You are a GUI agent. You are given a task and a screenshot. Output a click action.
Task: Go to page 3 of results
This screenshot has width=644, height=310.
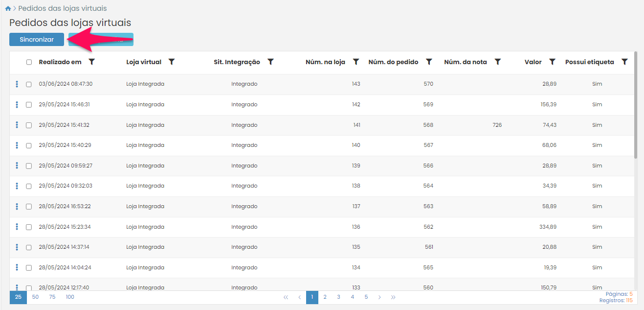tap(338, 297)
